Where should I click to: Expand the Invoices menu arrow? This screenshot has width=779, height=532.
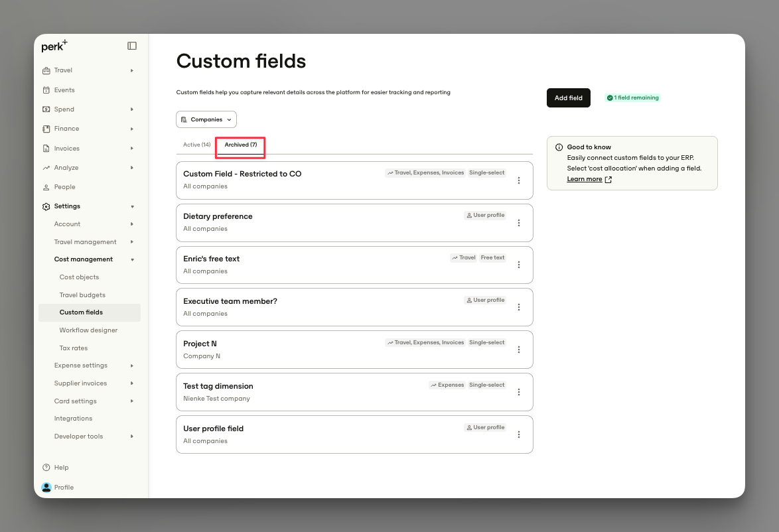(131, 149)
